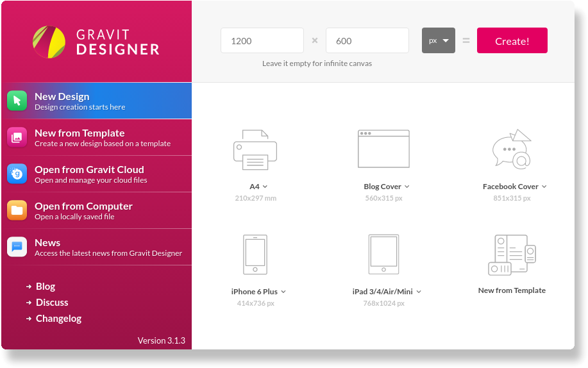Expand the iPad 3/4/Air/Mini dropdown chevron
Image resolution: width=588 pixels, height=368 pixels.
point(419,292)
